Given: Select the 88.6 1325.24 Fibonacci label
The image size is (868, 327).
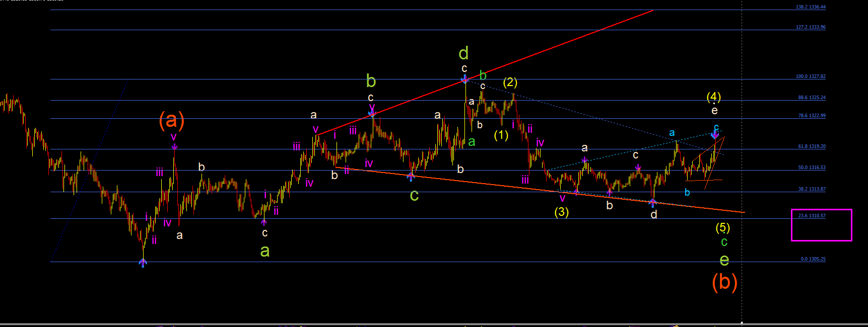Looking at the screenshot, I should [812, 98].
